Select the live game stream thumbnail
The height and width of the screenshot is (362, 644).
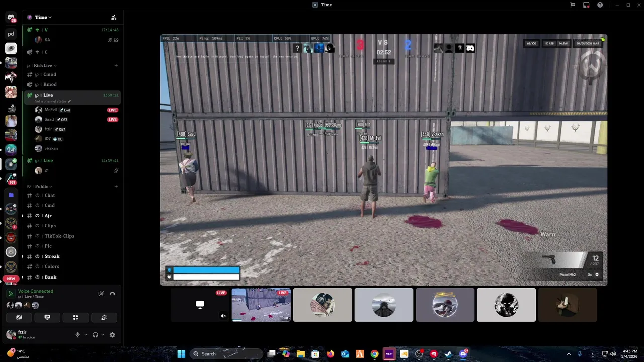tap(261, 305)
